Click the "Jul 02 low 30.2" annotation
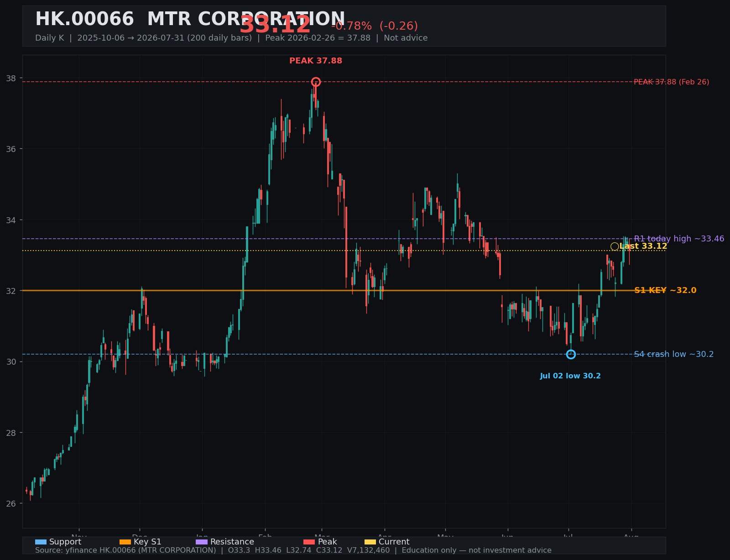 click(570, 376)
